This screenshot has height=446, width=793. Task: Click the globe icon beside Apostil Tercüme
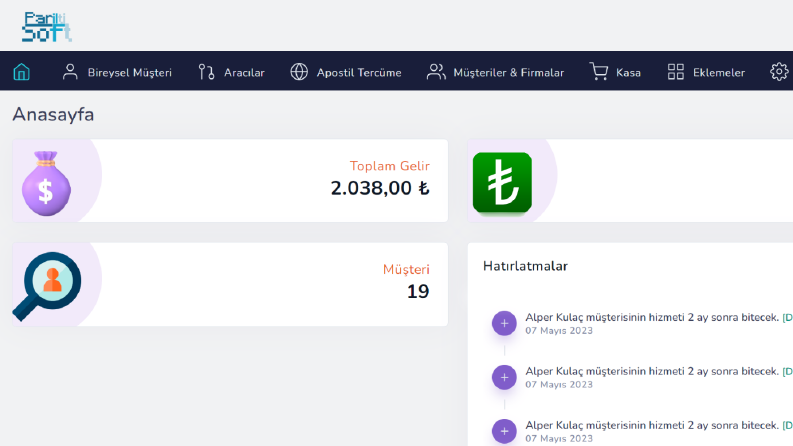(299, 72)
